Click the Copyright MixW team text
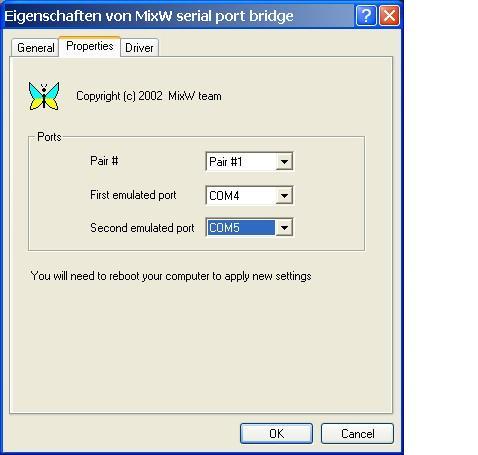 (x=149, y=96)
